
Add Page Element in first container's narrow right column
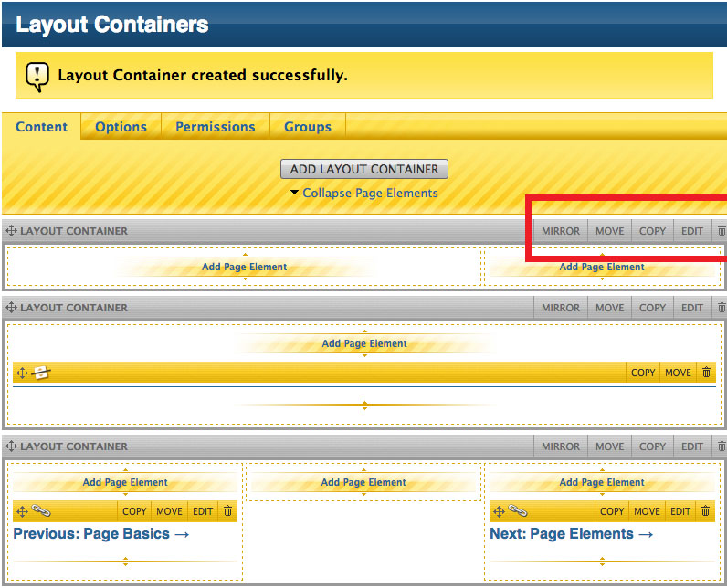point(602,267)
